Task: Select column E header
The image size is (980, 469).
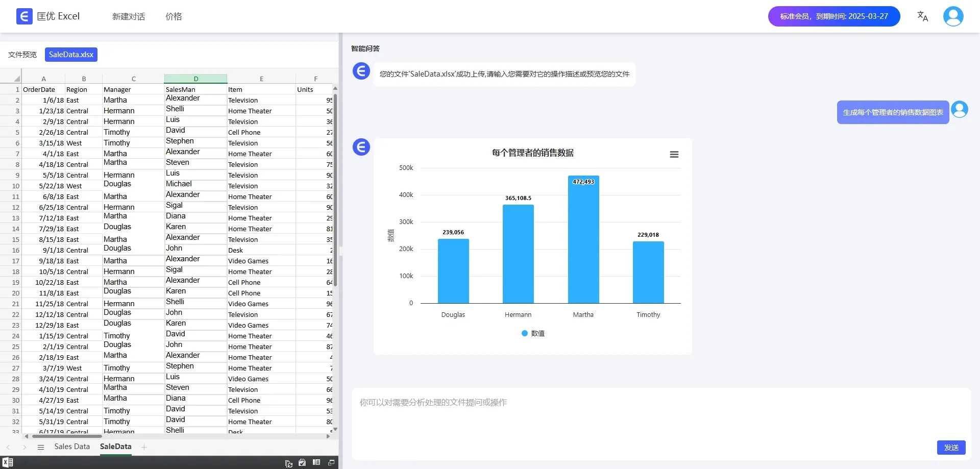Action: 261,79
